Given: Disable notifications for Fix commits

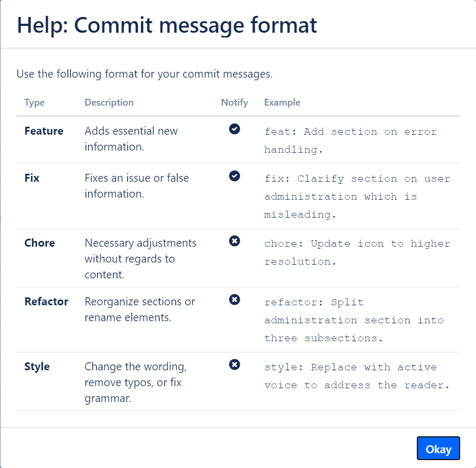Looking at the screenshot, I should [x=234, y=176].
